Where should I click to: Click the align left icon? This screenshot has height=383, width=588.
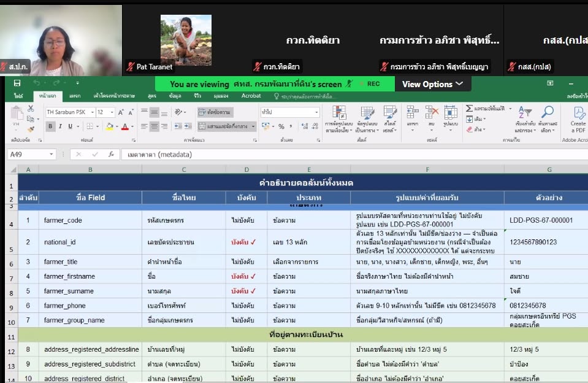click(144, 126)
